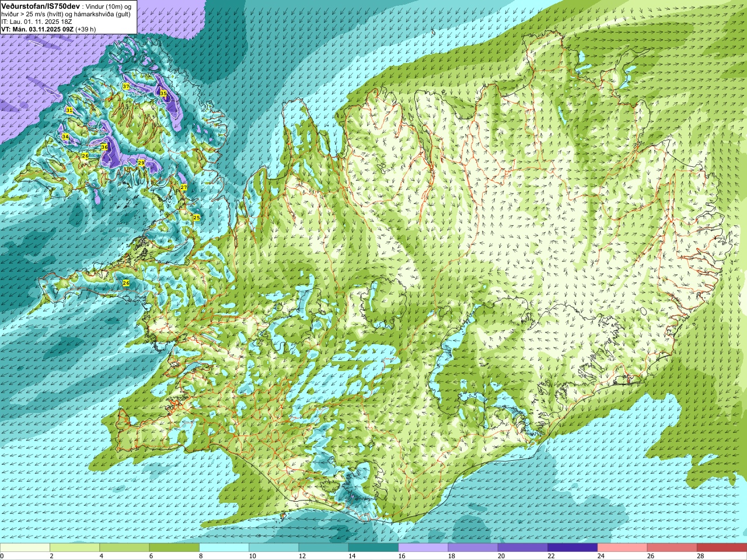Select the yellow gust label 34
The image size is (747, 560).
click(x=65, y=136)
